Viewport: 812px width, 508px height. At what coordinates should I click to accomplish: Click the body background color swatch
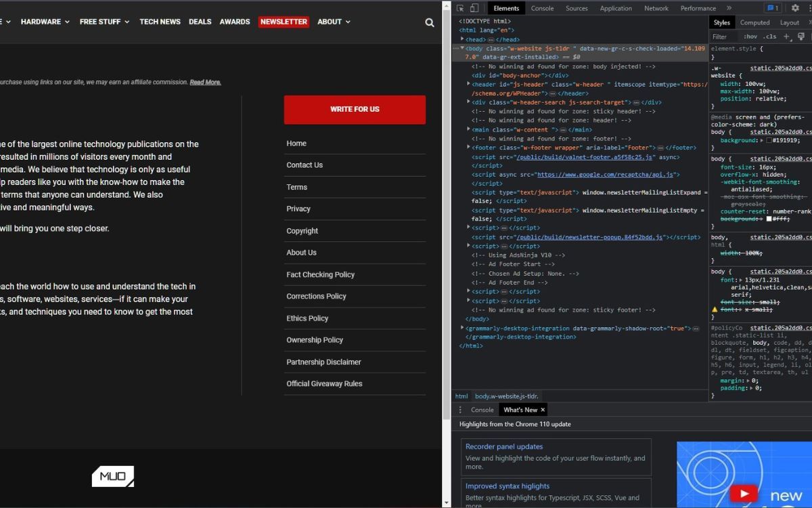(769, 140)
